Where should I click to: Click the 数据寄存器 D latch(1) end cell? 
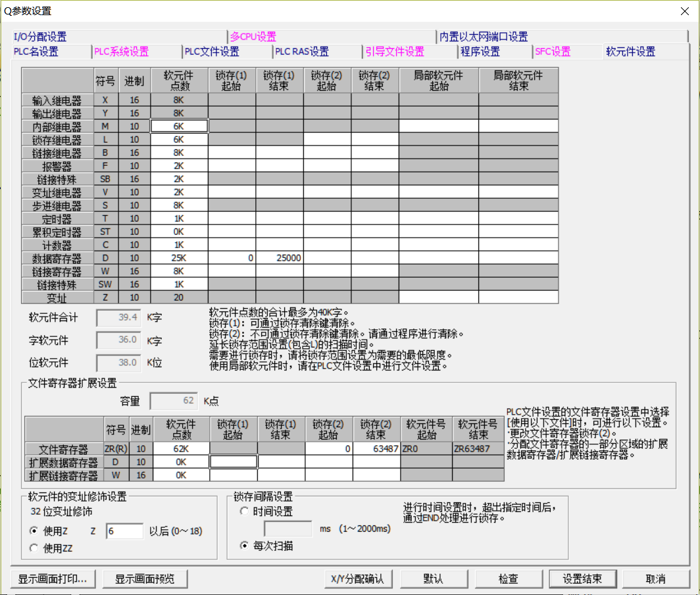click(x=280, y=258)
